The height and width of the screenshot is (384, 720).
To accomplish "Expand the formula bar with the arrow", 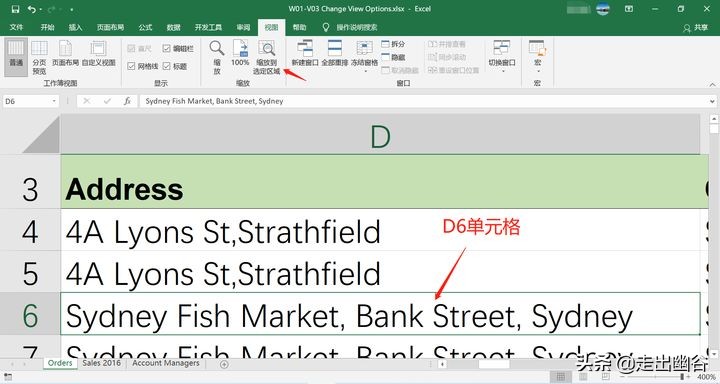I will pyautogui.click(x=712, y=101).
